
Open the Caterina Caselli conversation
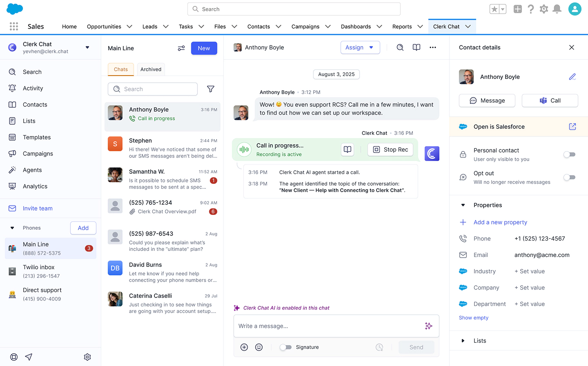click(163, 303)
